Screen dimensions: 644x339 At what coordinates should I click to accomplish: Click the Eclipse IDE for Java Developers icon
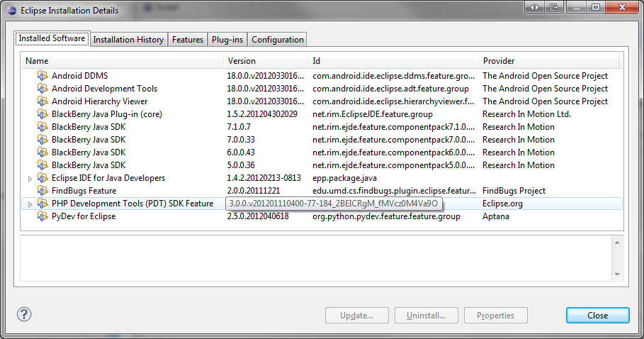coord(43,177)
